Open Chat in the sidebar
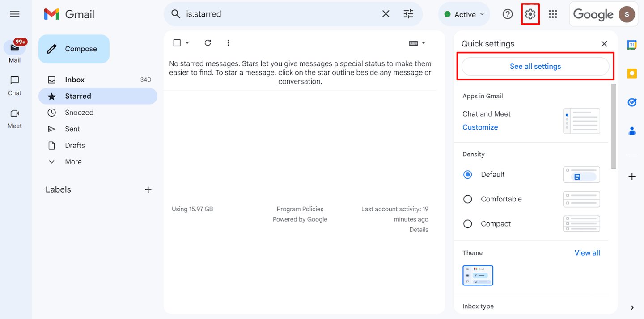The image size is (644, 319). (x=15, y=85)
